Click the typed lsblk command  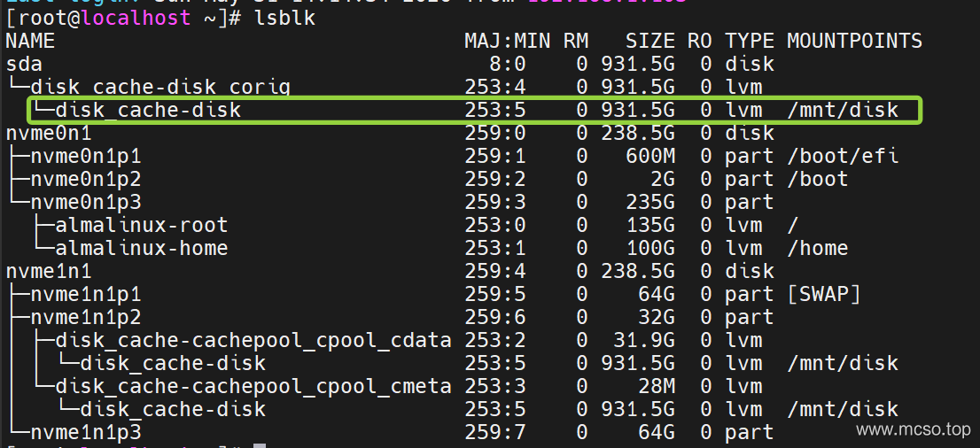coord(285,19)
